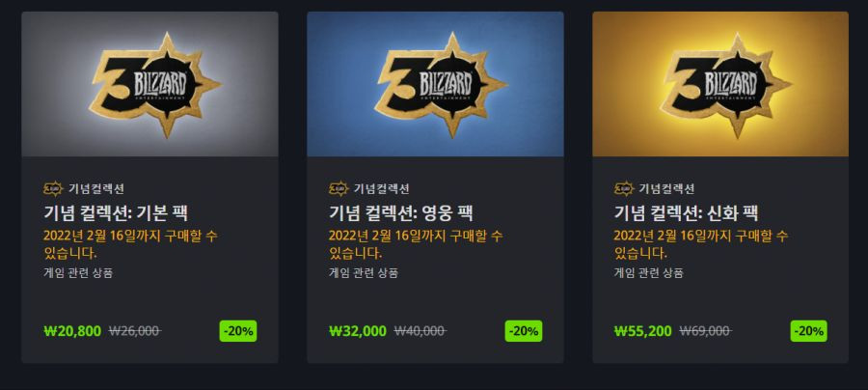Open the gray 기본 팩 banner image
Image resolution: width=868 pixels, height=390 pixels.
[x=149, y=84]
